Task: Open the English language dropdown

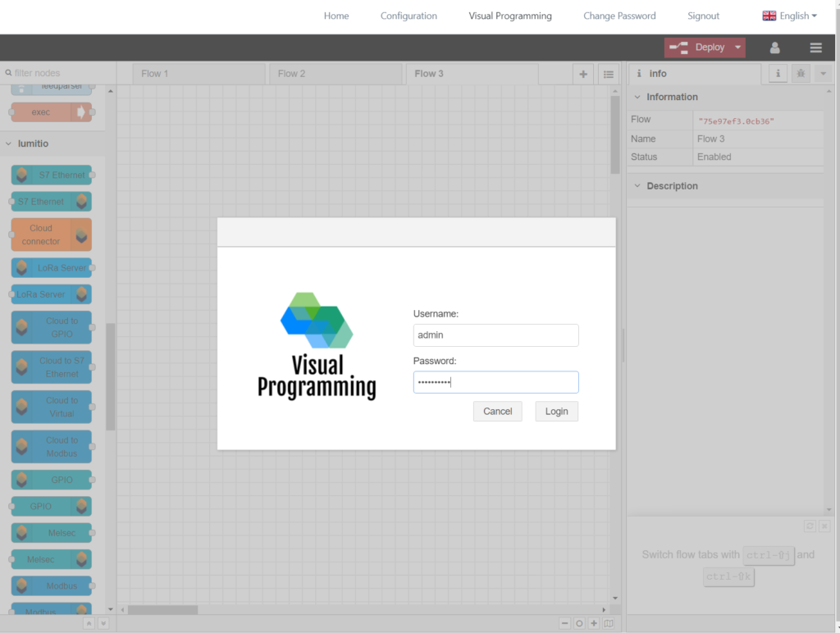Action: click(790, 16)
